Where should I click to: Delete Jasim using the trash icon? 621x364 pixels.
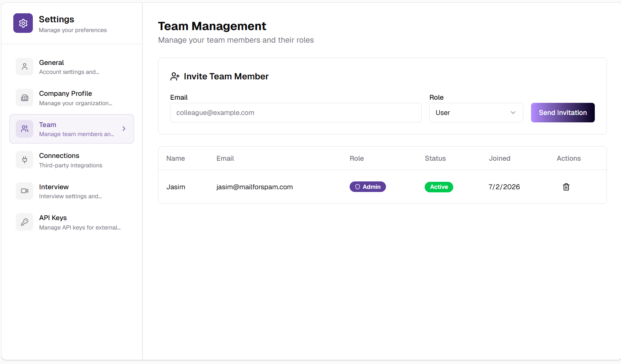(x=566, y=187)
